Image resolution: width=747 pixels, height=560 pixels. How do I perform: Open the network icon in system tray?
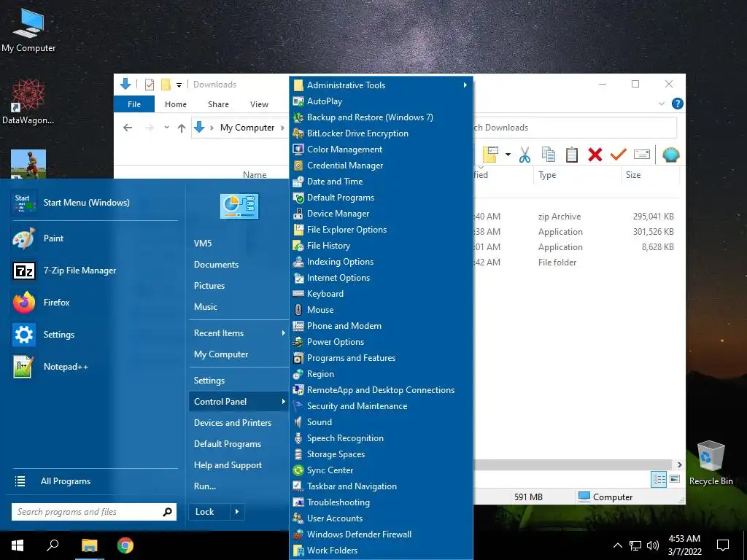tap(635, 545)
